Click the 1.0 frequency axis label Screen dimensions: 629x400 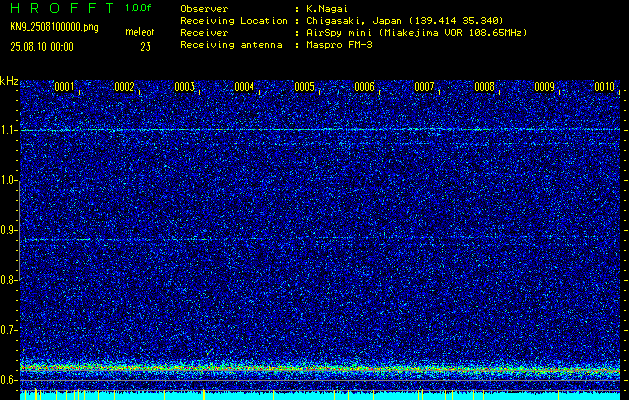(x=8, y=180)
